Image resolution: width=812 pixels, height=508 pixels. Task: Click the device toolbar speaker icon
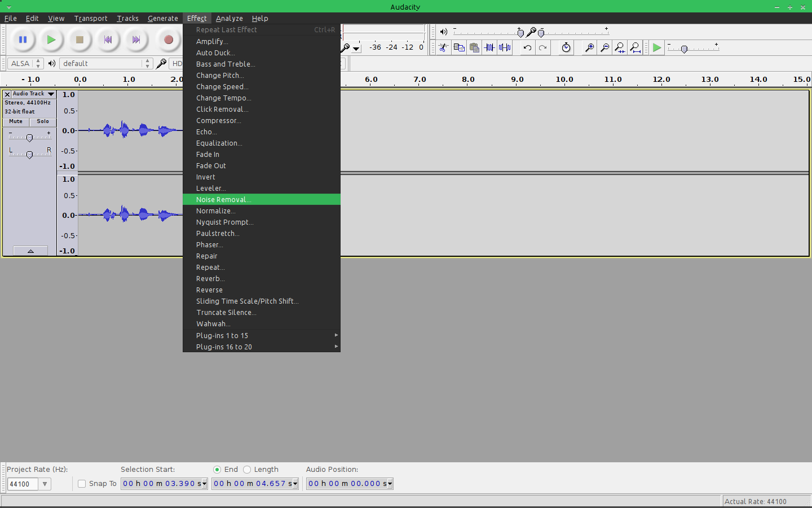52,63
